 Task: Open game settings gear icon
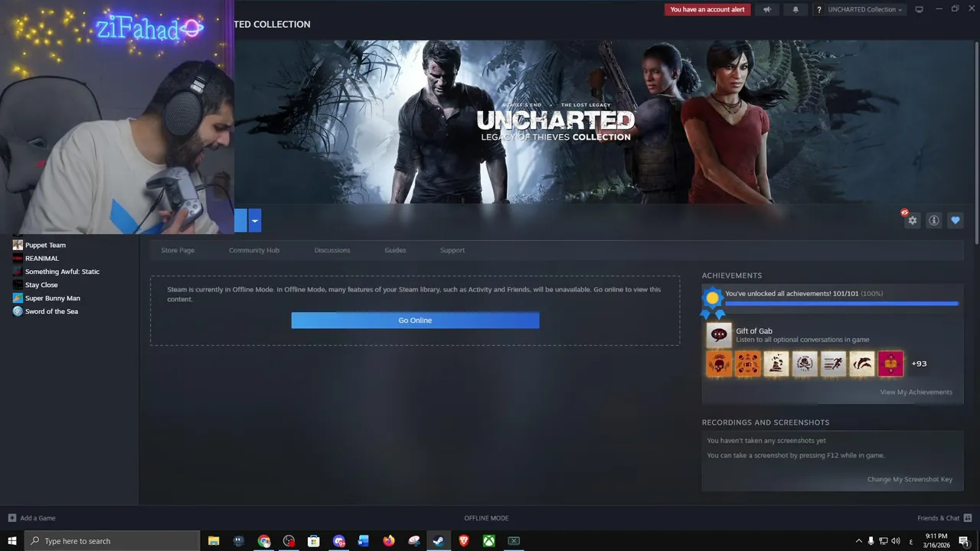pyautogui.click(x=912, y=220)
